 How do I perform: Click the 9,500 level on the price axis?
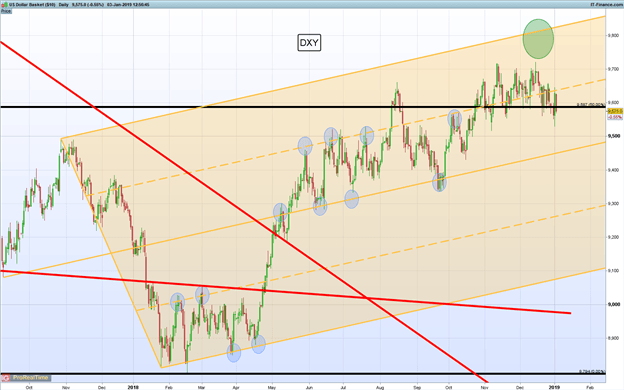point(614,136)
